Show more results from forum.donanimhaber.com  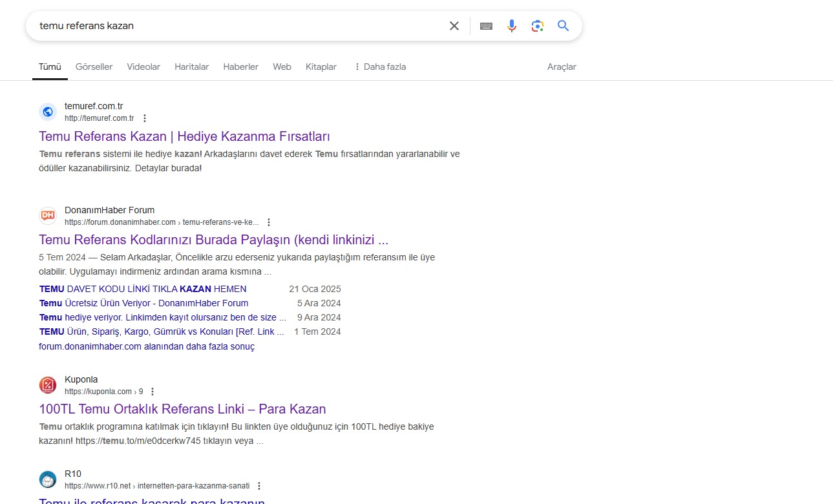tap(147, 346)
